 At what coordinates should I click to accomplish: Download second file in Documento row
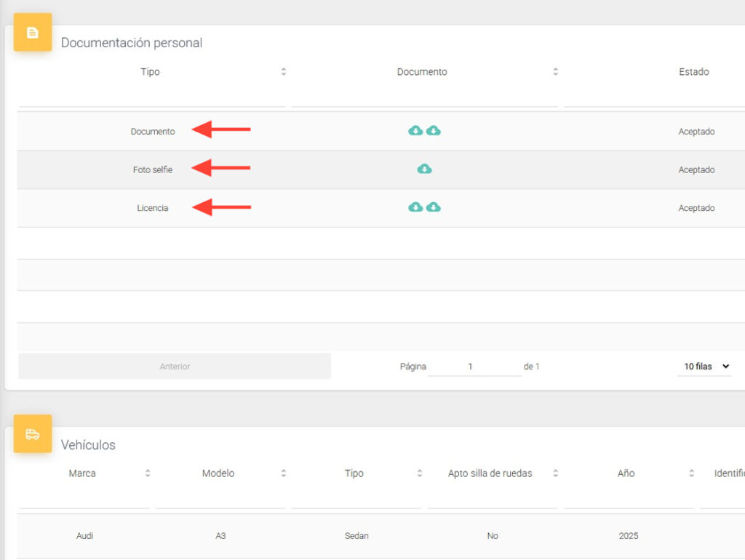[x=434, y=131]
